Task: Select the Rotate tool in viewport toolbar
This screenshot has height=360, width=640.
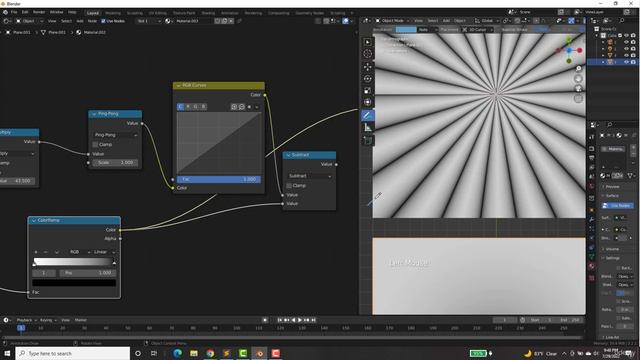Action: click(368, 78)
